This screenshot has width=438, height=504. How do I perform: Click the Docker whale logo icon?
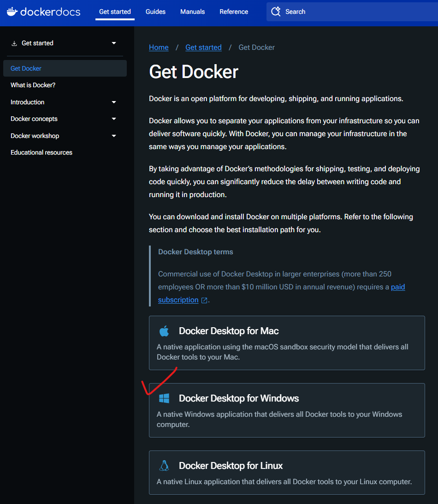(x=12, y=12)
